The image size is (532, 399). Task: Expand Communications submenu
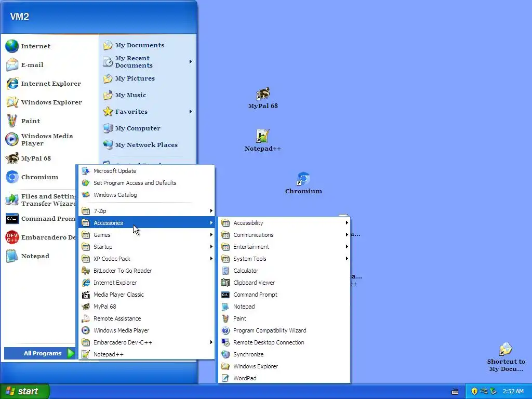[284, 235]
